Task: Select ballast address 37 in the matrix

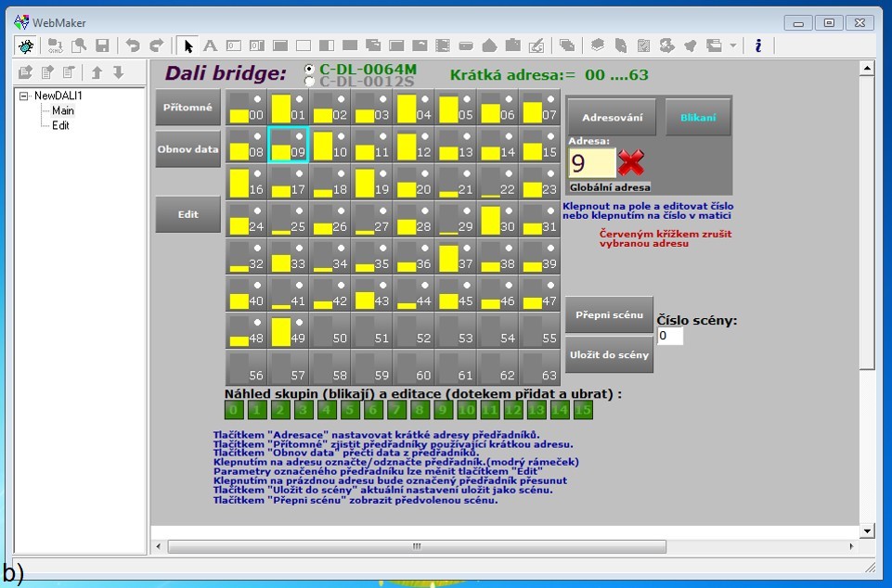Action: tap(456, 257)
